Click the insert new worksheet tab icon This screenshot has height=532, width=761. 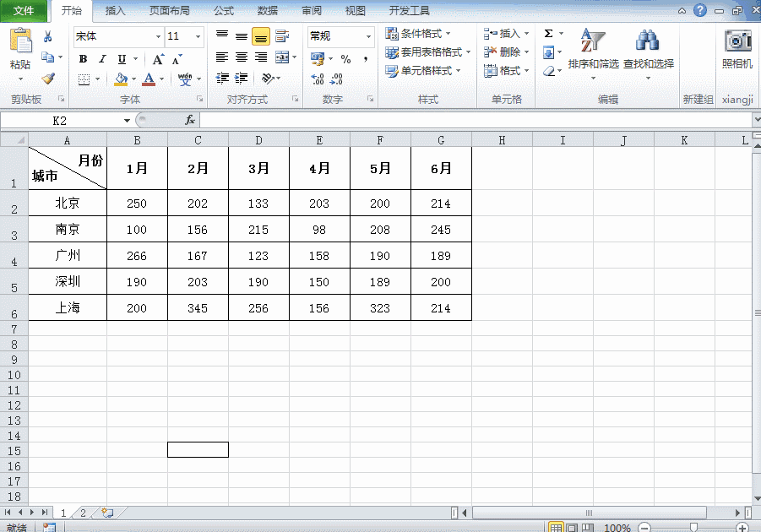click(x=107, y=513)
